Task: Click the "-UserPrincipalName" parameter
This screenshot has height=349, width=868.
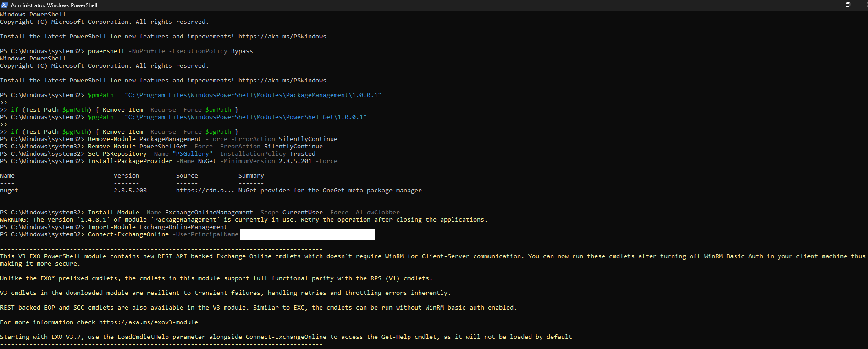Action: click(x=205, y=234)
